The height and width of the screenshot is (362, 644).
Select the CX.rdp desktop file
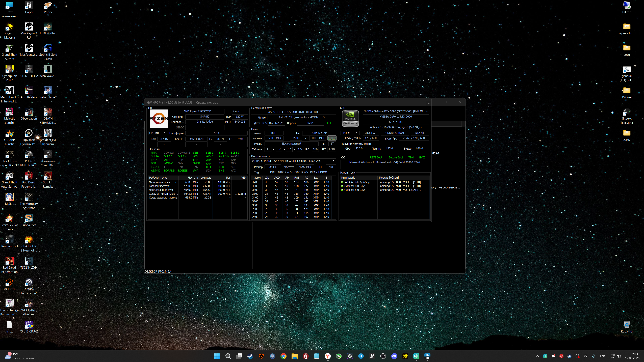coord(627,8)
